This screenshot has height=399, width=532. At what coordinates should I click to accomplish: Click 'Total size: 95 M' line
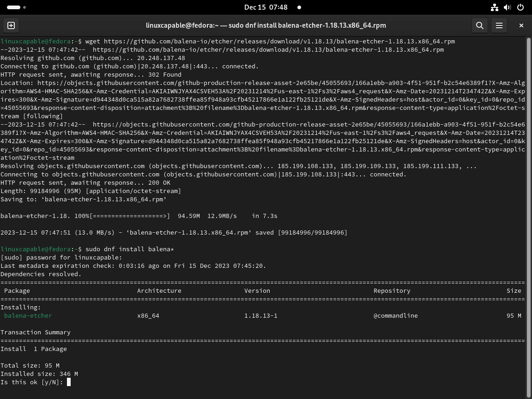pyautogui.click(x=30, y=365)
